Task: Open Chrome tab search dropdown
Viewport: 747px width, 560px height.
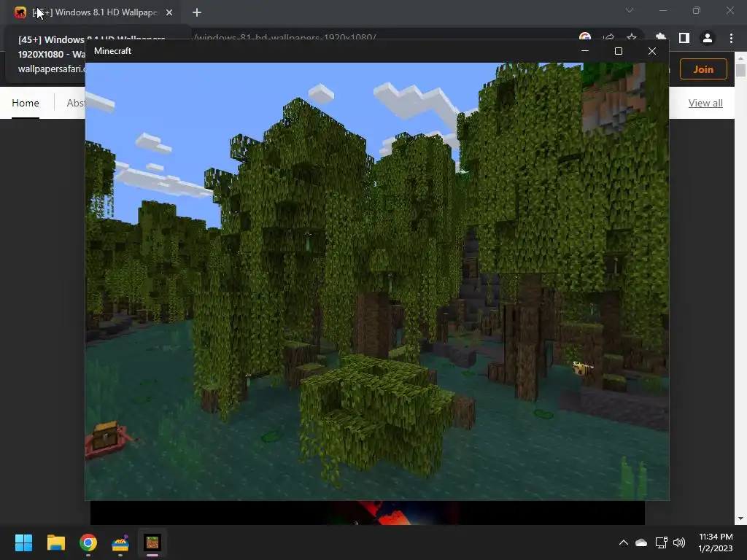Action: pos(630,10)
